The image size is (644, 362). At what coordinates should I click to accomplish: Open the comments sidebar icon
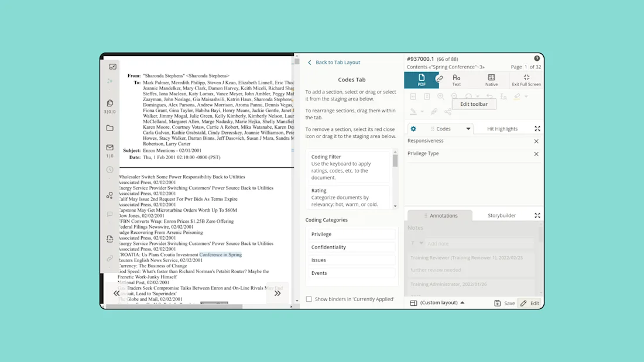109,214
